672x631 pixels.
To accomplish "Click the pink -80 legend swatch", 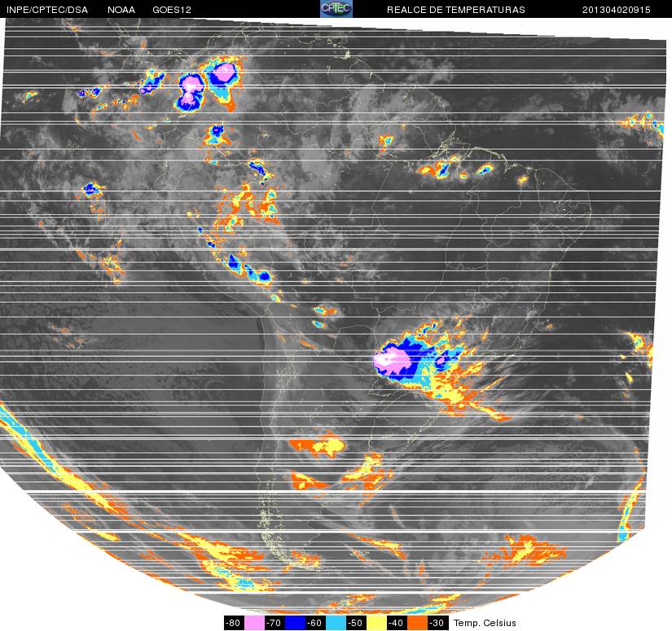I will pos(254,623).
